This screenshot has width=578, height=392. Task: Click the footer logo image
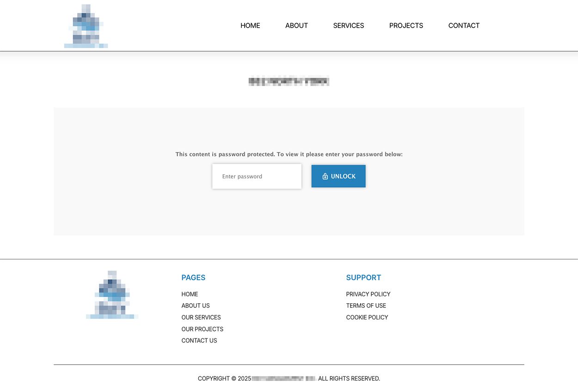click(x=112, y=295)
